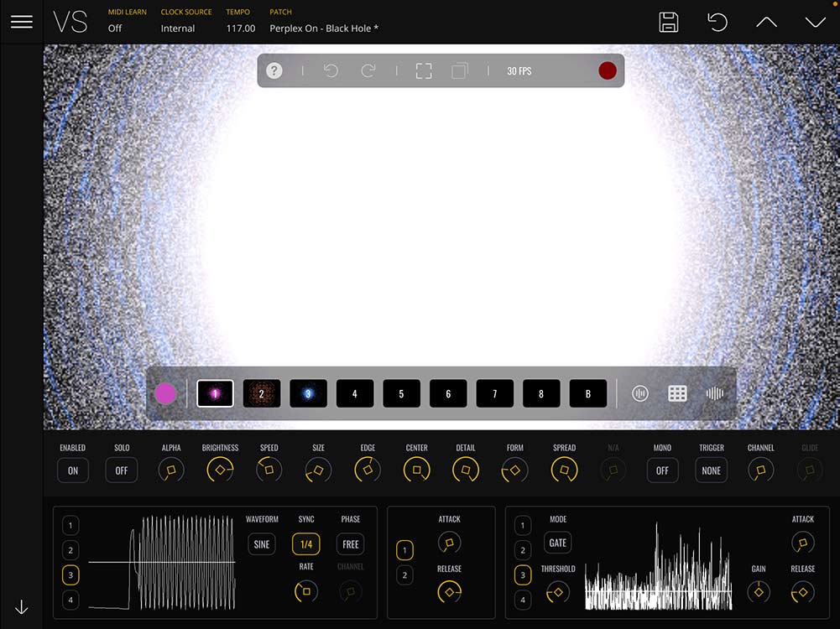The height and width of the screenshot is (629, 840).
Task: Select layer 4 in the layer strip
Action: [355, 393]
